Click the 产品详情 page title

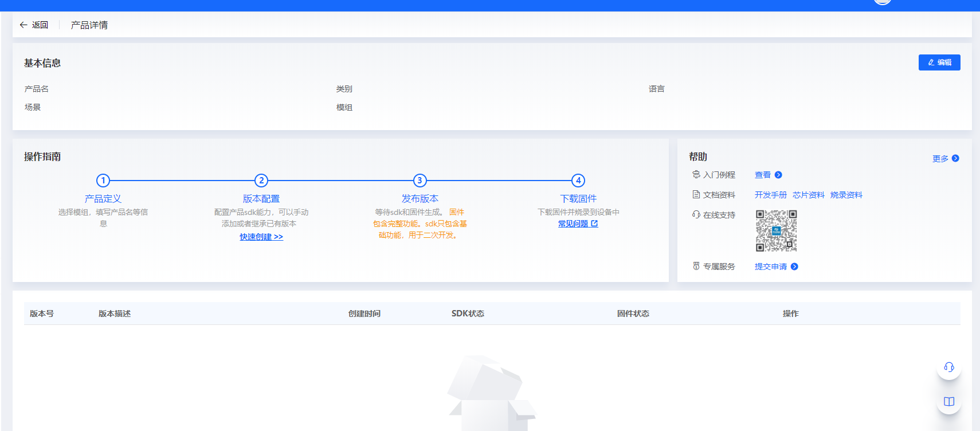pos(89,25)
